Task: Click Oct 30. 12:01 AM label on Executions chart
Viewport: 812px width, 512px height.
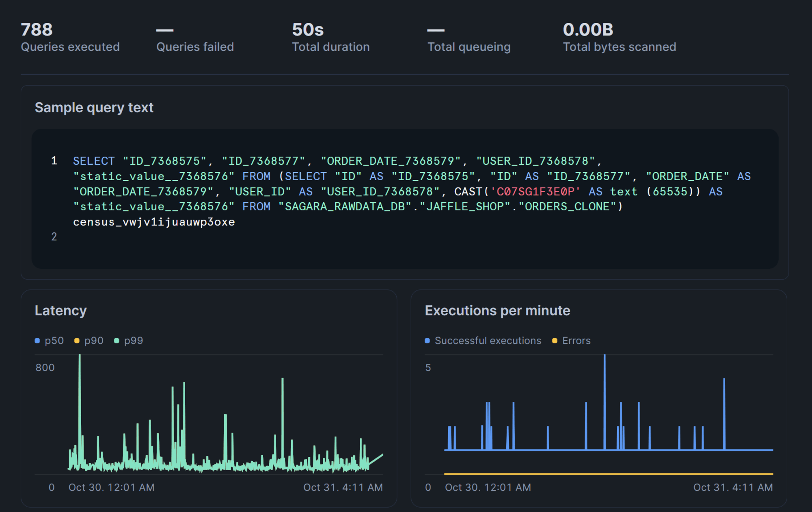Action: click(488, 488)
